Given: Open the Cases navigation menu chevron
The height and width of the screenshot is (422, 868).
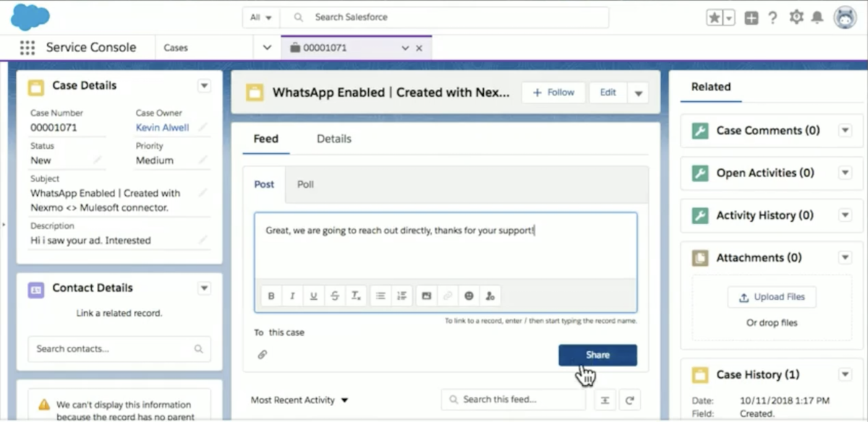Looking at the screenshot, I should 267,48.
